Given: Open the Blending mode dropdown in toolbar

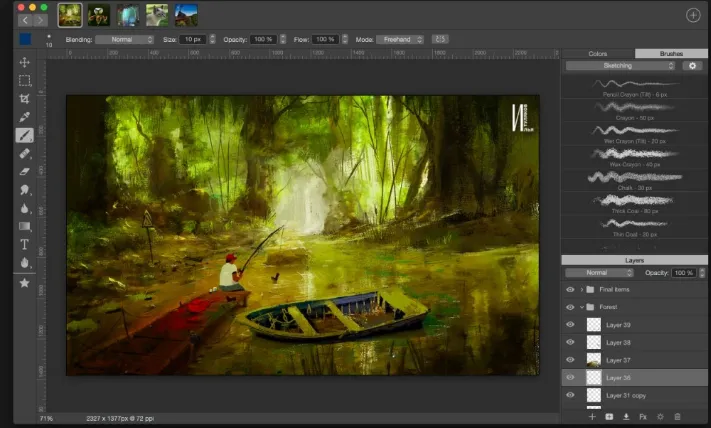Looking at the screenshot, I should click(x=125, y=39).
